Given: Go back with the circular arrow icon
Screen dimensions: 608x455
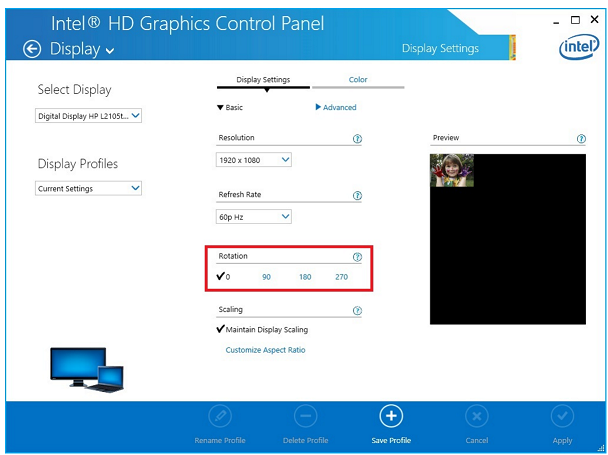Looking at the screenshot, I should (x=32, y=49).
